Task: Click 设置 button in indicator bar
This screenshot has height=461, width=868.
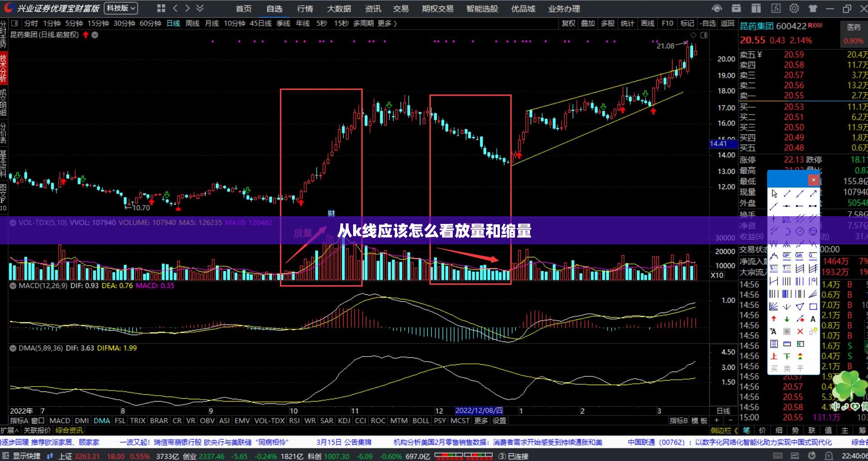Action: (x=499, y=421)
